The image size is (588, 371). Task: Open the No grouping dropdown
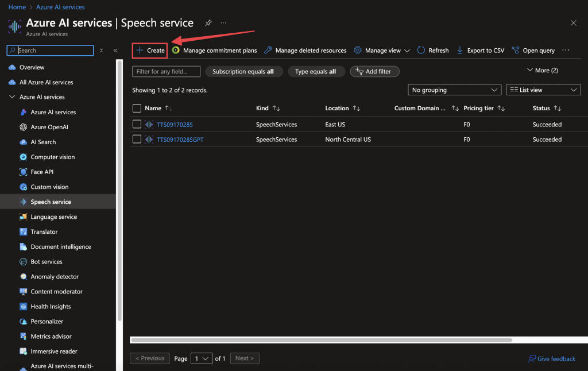(455, 90)
